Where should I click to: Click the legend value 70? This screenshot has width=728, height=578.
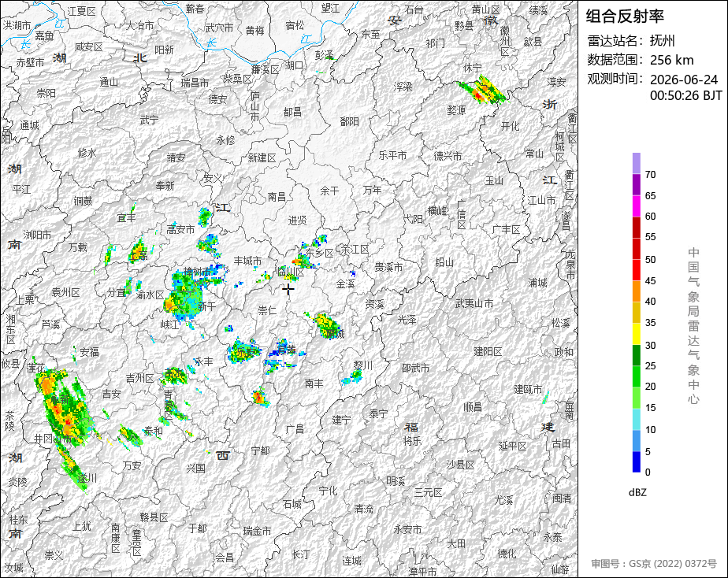(651, 175)
